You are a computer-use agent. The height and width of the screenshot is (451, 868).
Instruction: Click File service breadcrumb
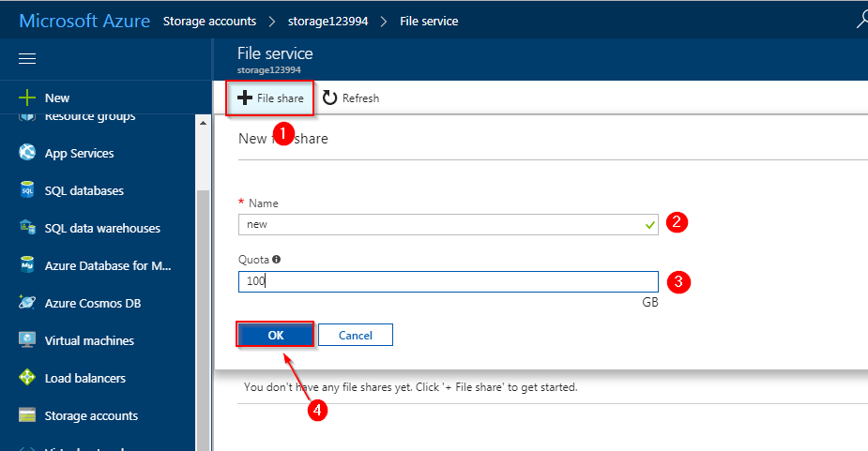tap(429, 21)
